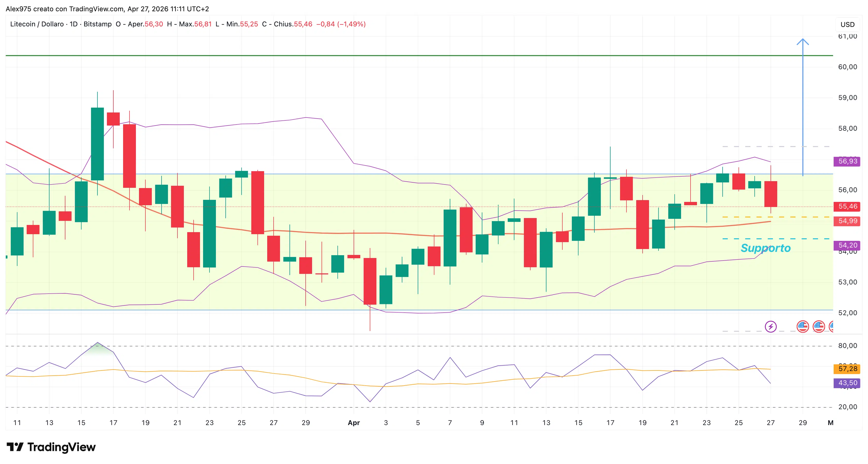
Task: Click the TradingView logo at bottom left
Action: [51, 448]
